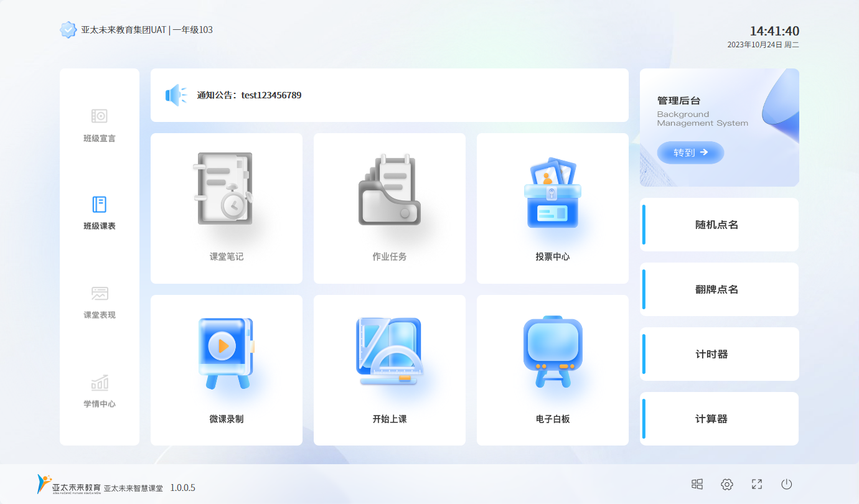859x504 pixels.
Task: Open the 课堂表现 sidebar icon
Action: [x=100, y=293]
